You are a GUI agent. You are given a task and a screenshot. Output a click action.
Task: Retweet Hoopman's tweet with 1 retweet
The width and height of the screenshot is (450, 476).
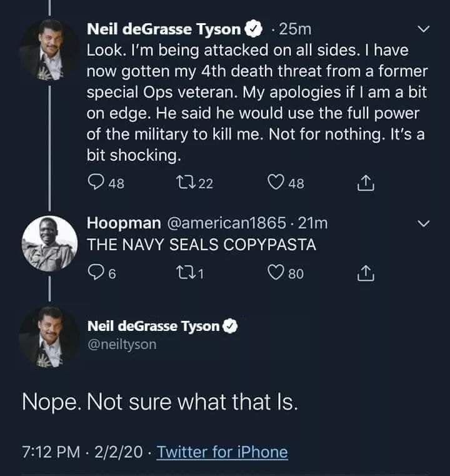tap(186, 272)
